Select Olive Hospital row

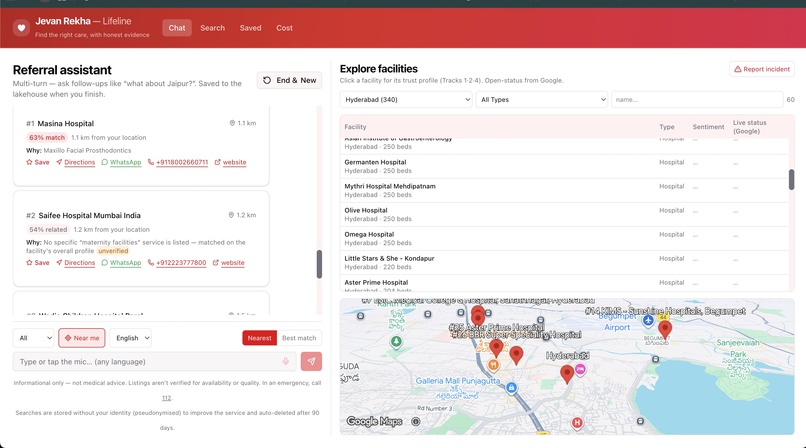point(564,215)
